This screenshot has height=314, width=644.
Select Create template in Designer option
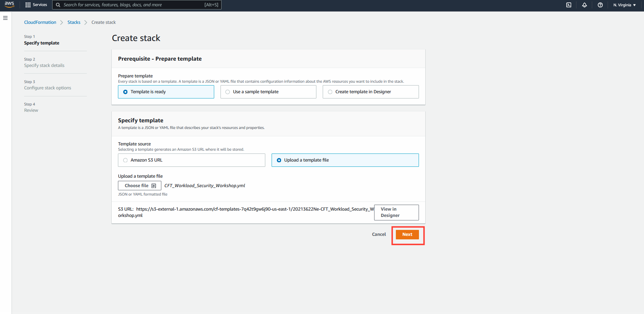(x=371, y=92)
